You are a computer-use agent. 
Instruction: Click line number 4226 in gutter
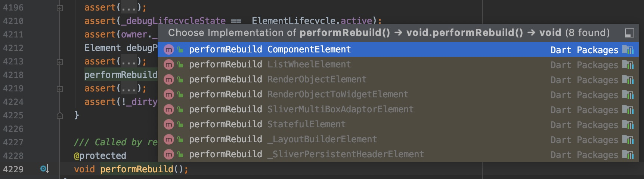click(x=13, y=129)
